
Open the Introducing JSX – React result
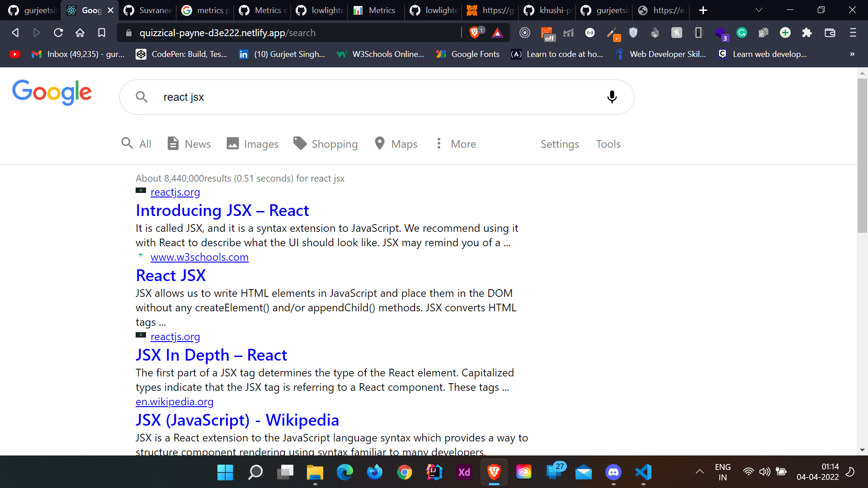coord(222,210)
